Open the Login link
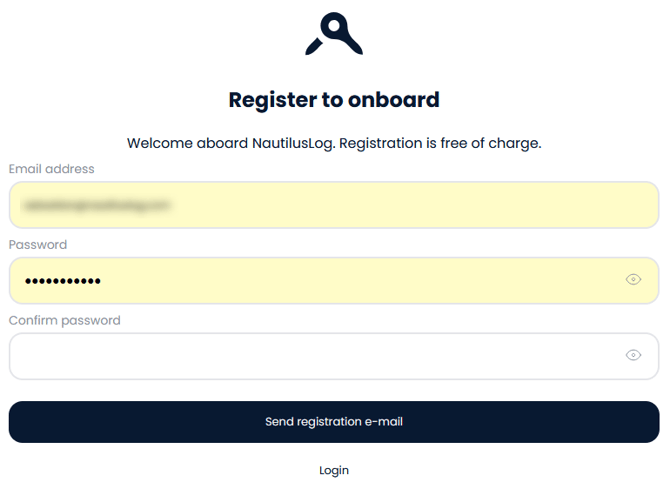 (x=334, y=470)
